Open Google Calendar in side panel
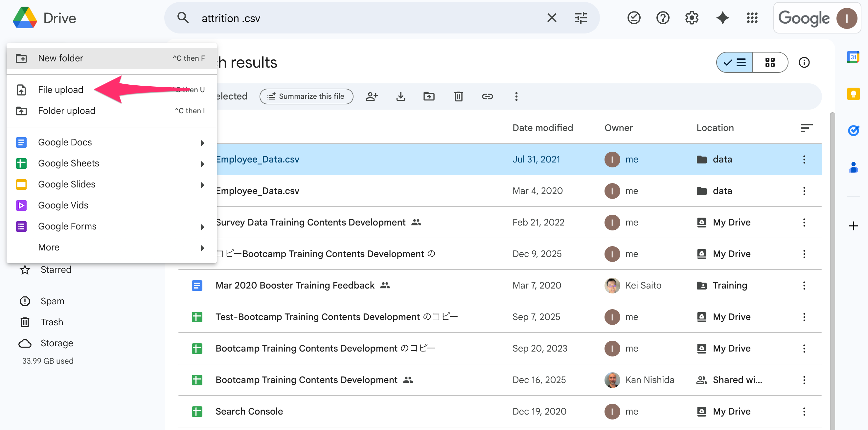This screenshot has width=868, height=430. [x=853, y=57]
